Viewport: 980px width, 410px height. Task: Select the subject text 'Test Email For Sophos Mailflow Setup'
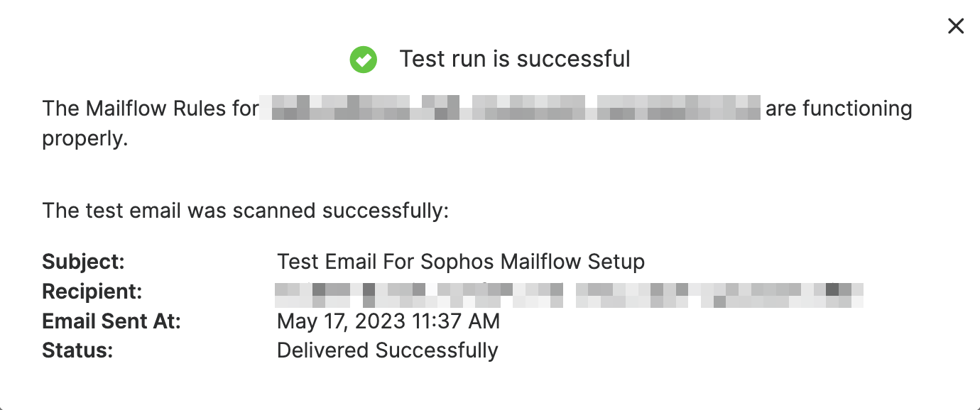click(461, 261)
